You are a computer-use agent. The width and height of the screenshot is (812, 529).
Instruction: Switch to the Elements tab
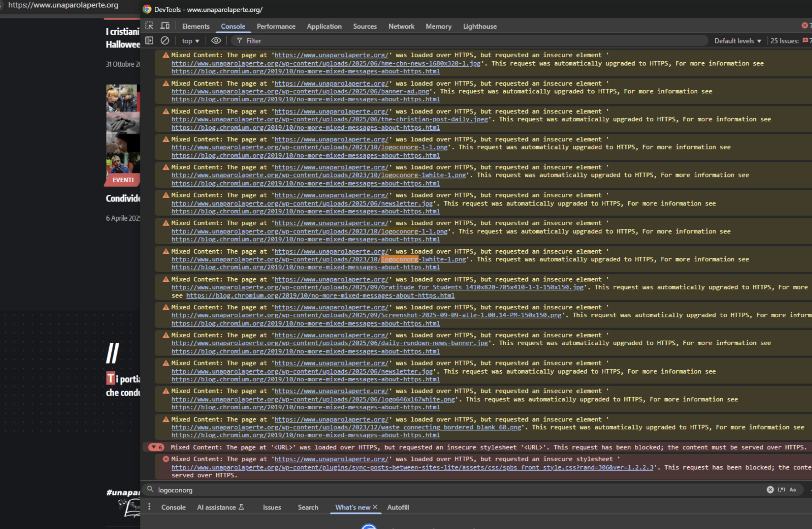click(196, 26)
